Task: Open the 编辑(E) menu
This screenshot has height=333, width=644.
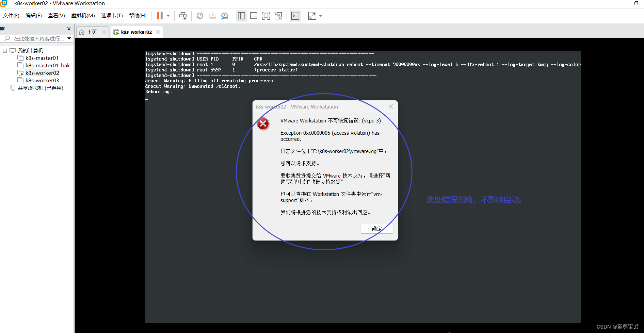Action: [x=33, y=16]
